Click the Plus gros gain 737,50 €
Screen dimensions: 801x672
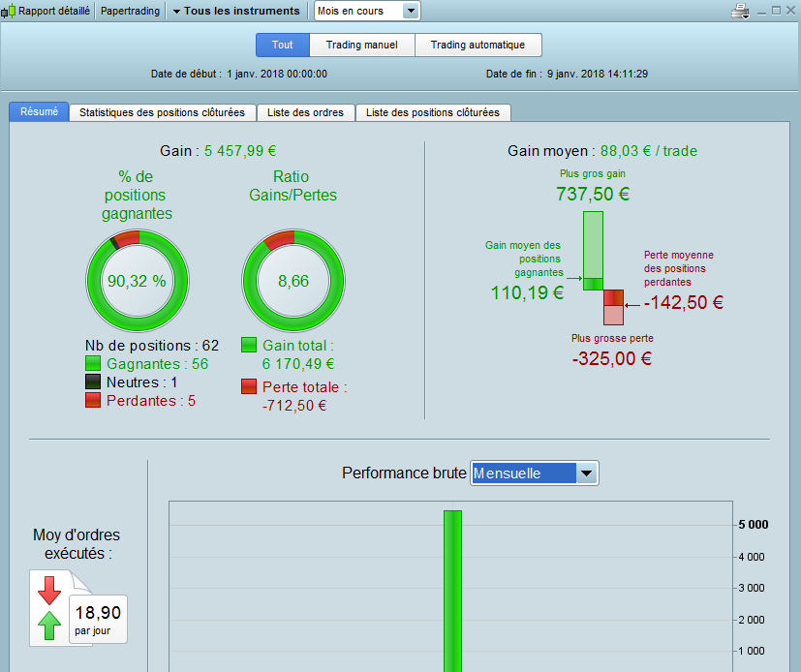click(593, 194)
